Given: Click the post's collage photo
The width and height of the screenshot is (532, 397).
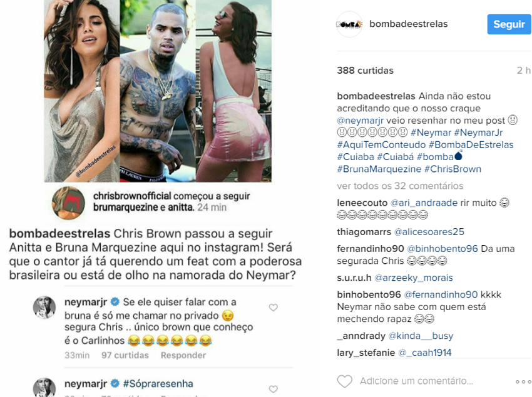Looking at the screenshot, I should point(158,91).
